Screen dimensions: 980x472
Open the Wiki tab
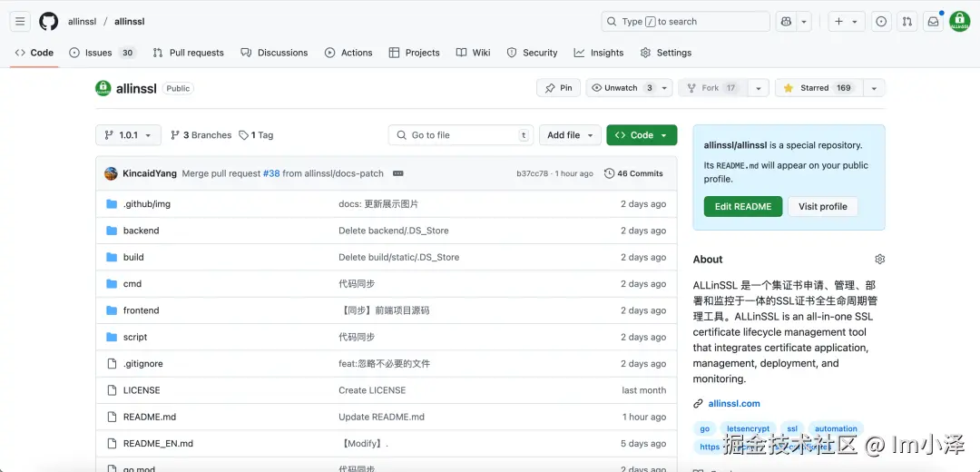pos(473,53)
